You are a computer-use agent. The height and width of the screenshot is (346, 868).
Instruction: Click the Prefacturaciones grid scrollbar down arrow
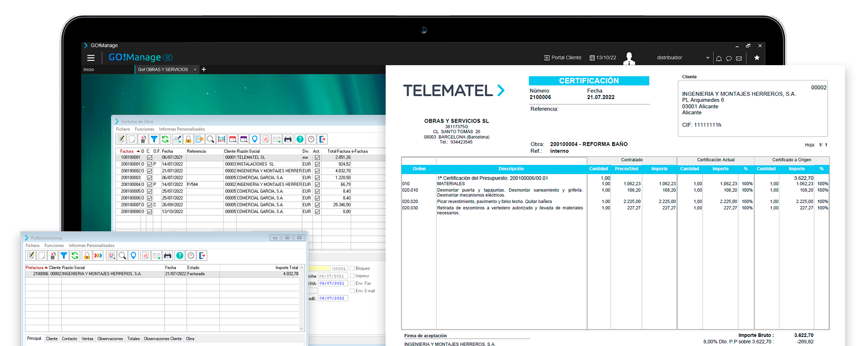(302, 328)
